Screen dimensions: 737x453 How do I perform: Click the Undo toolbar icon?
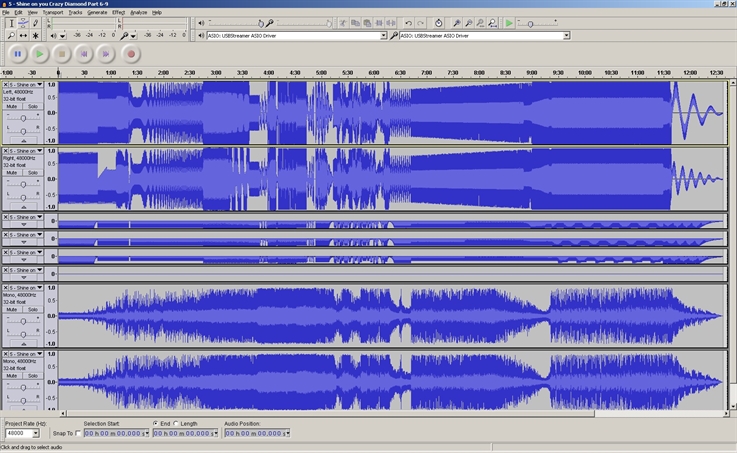[x=408, y=23]
